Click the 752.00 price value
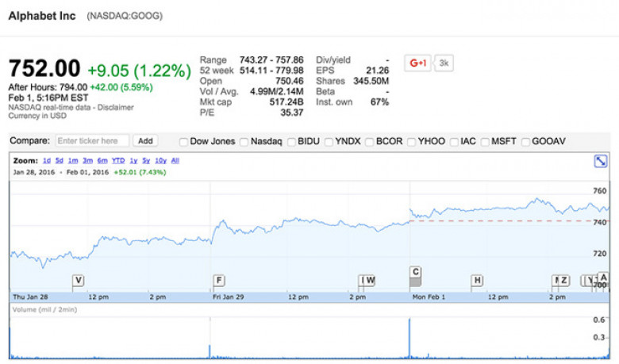The image size is (619, 364). [44, 68]
